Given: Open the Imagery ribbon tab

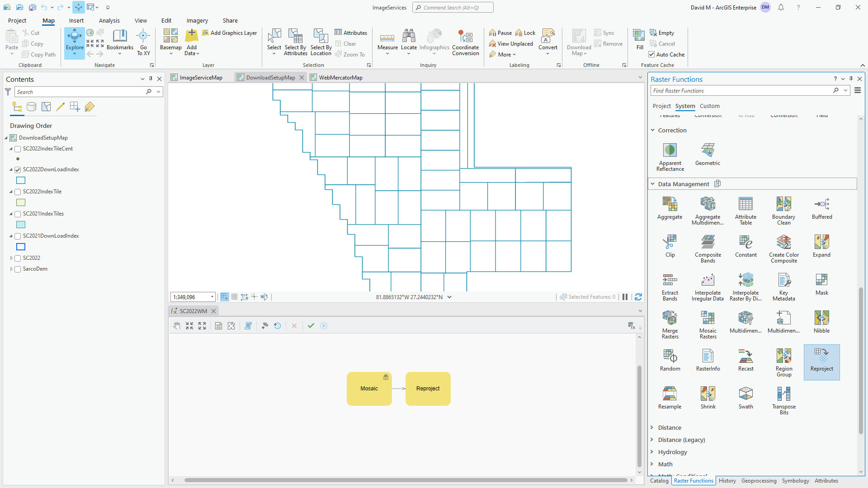Looking at the screenshot, I should 197,20.
